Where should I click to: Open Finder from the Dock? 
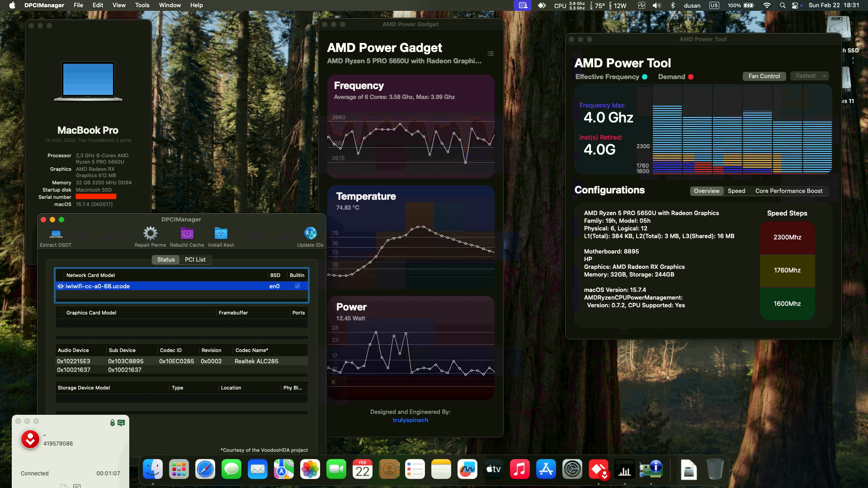tap(153, 470)
